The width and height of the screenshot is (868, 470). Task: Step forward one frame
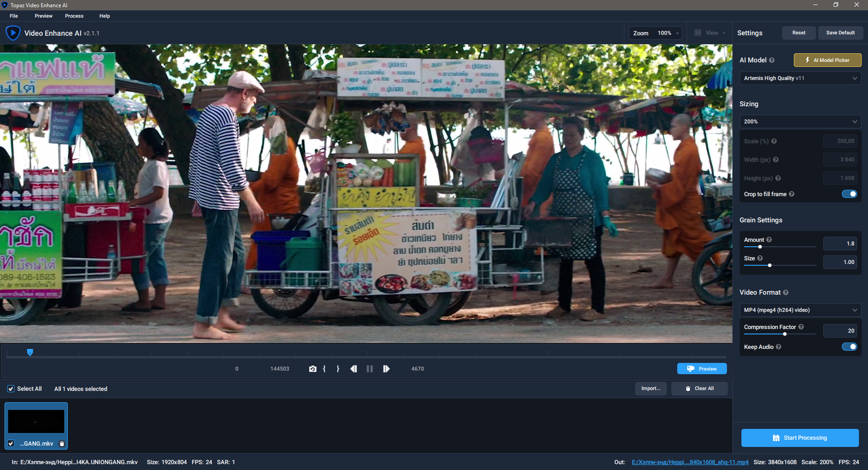tap(386, 369)
